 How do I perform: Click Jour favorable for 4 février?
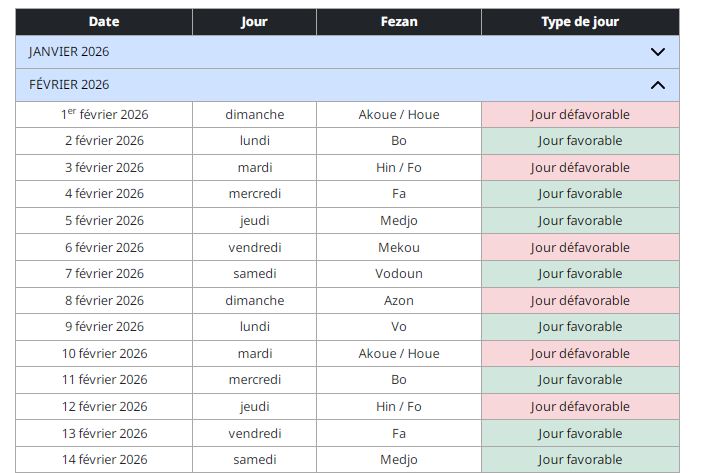(x=580, y=194)
